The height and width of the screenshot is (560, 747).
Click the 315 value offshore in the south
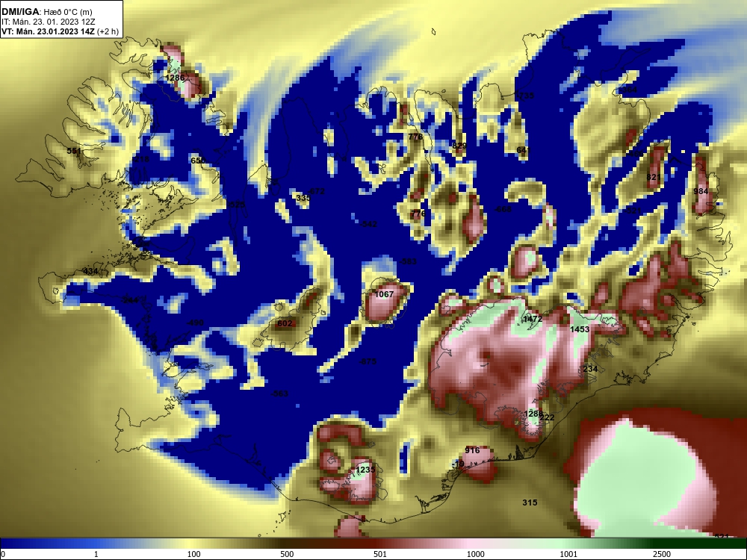pyautogui.click(x=530, y=503)
